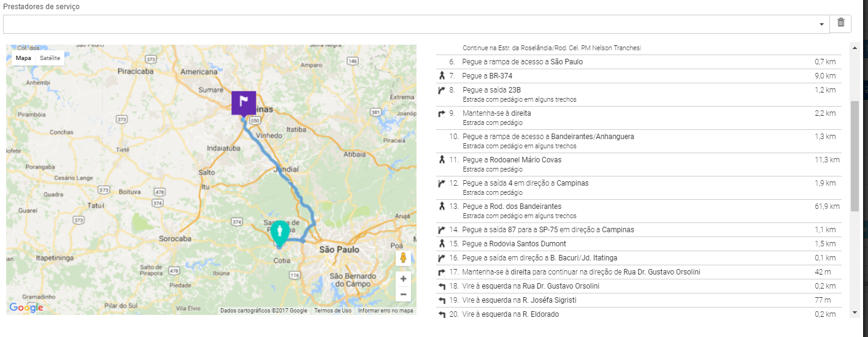Screen dimensions: 868x337
Task: Click the merge icon for step 13 Bandeirantes
Action: pyautogui.click(x=441, y=206)
